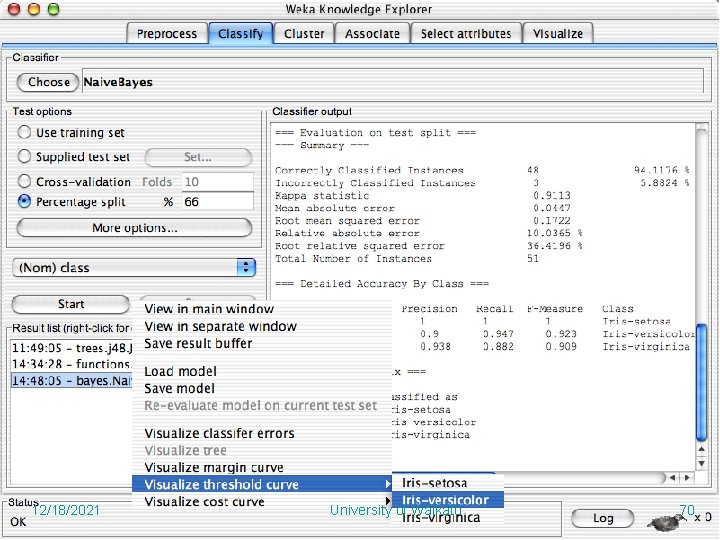Screen dimensions: 720x540
Task: Select Save model in context menu
Action: 180,388
